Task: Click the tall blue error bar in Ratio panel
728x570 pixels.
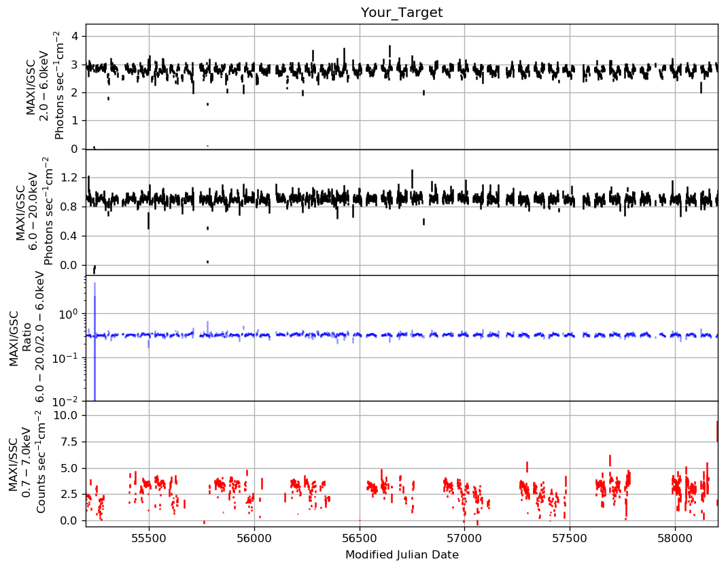Action: click(94, 341)
